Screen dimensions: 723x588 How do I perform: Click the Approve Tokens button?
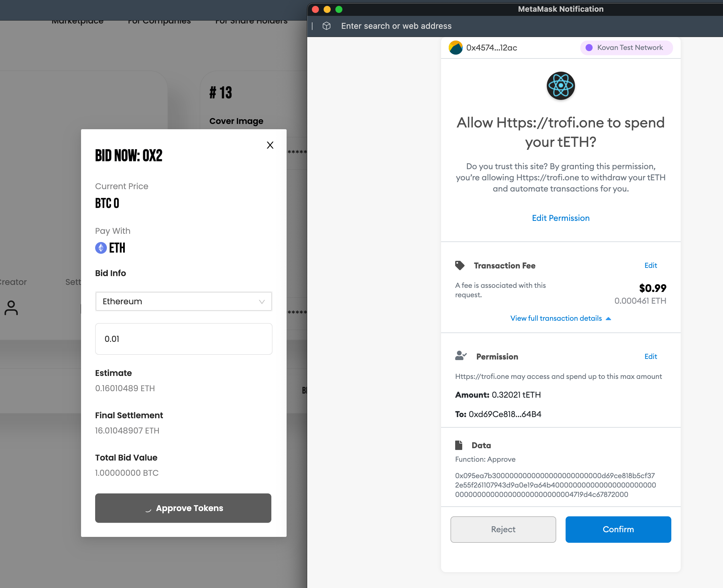click(x=183, y=508)
